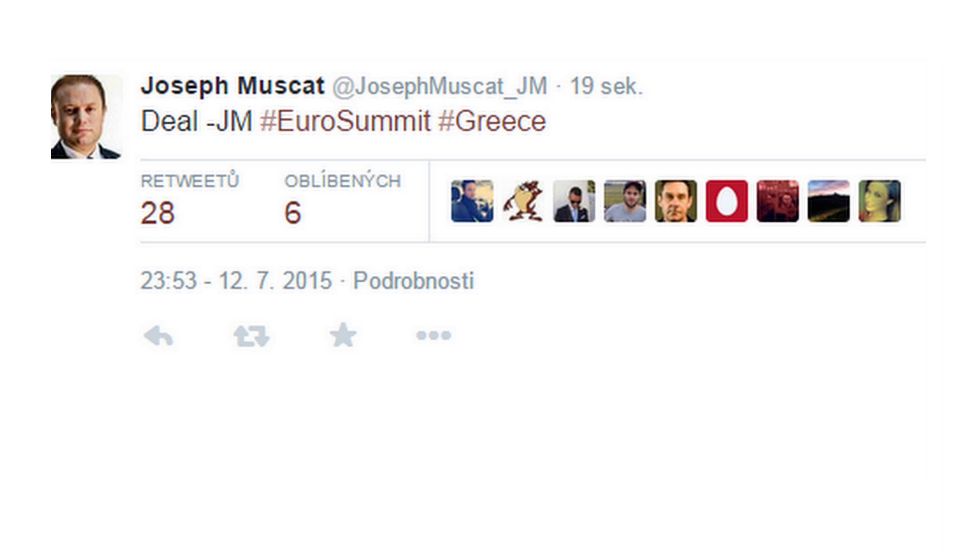Click the last avatar in the row
This screenshot has width=980, height=551.
point(879,201)
